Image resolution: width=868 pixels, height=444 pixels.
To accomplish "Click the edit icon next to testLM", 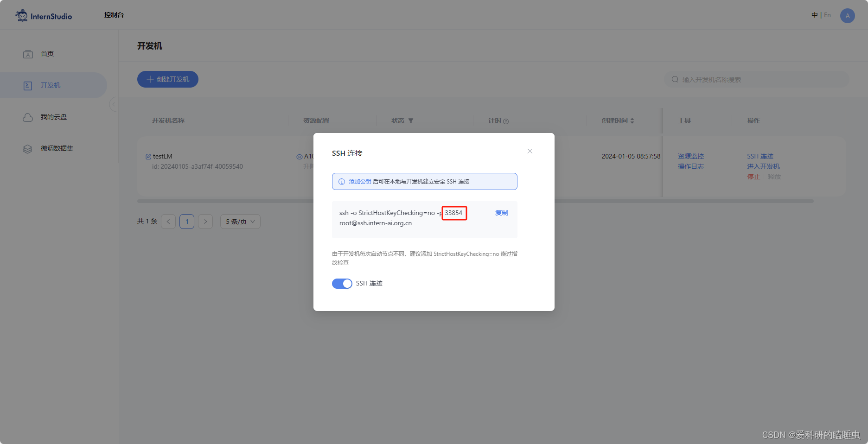I will coord(148,157).
